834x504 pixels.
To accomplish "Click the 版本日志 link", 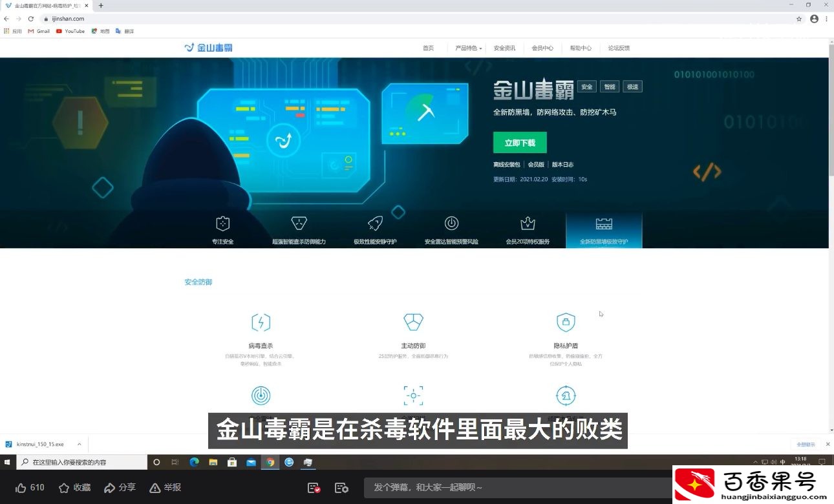I will point(562,165).
